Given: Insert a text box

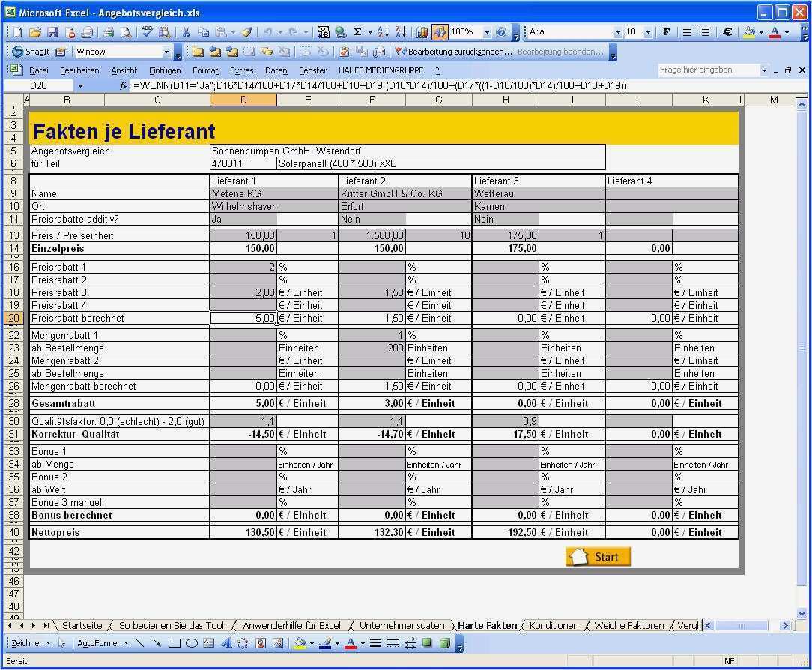Looking at the screenshot, I should [209, 643].
